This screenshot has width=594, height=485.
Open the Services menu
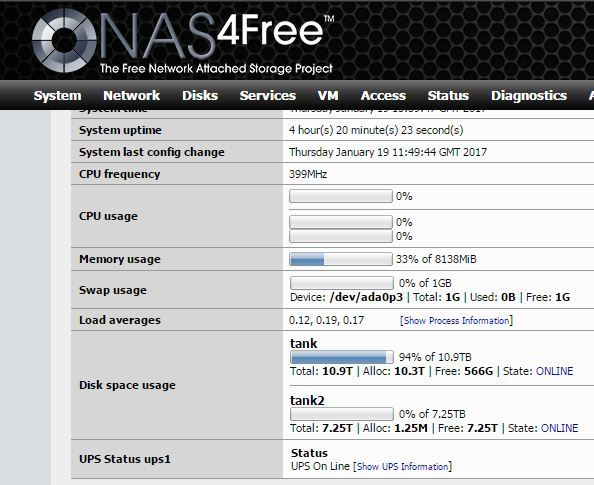[x=267, y=95]
